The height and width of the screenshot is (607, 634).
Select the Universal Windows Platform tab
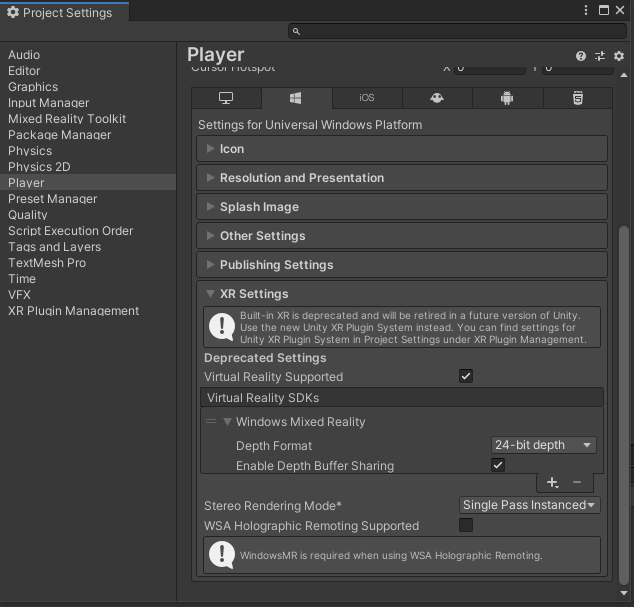296,98
